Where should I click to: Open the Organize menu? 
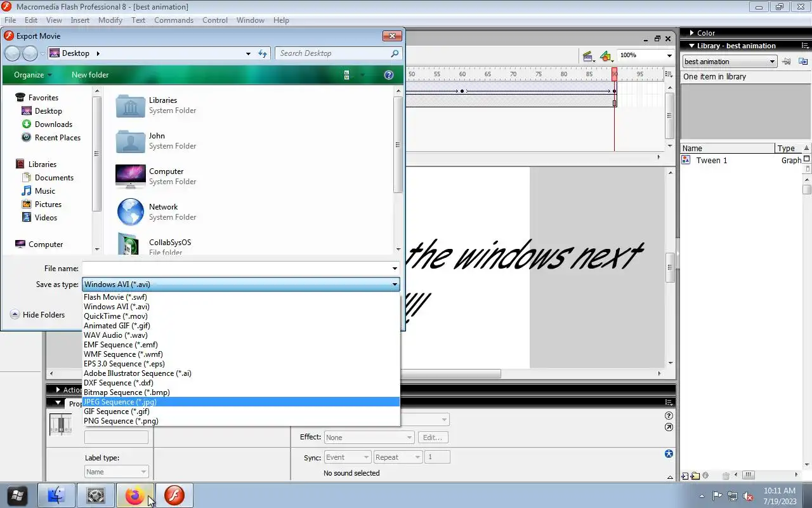click(33, 74)
